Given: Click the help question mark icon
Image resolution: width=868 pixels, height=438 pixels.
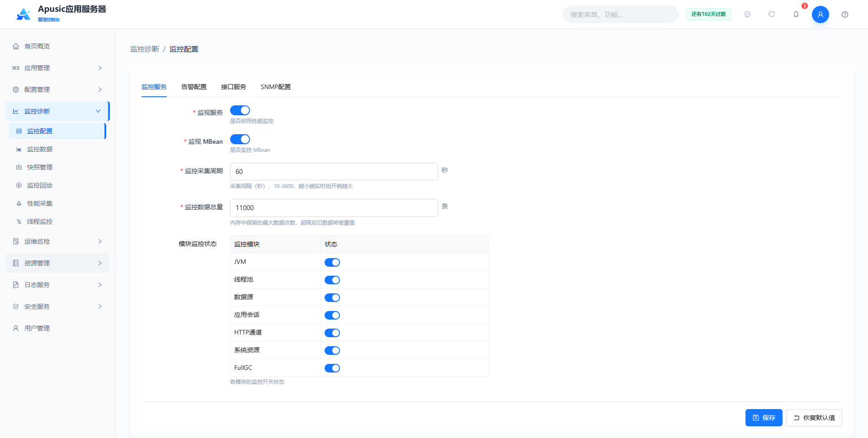Looking at the screenshot, I should [x=845, y=14].
